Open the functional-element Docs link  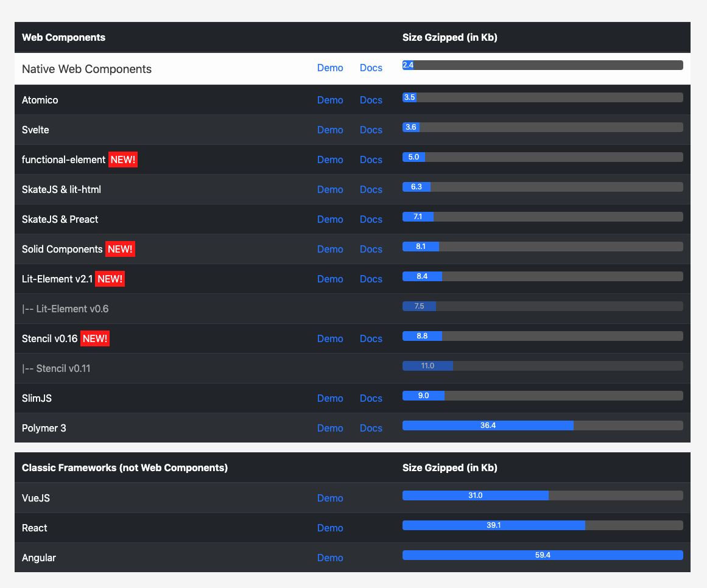point(371,159)
